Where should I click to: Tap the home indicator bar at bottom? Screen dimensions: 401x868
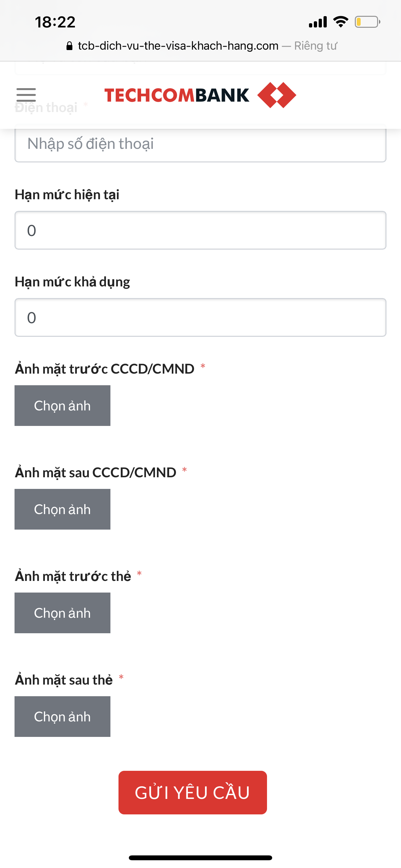pyautogui.click(x=200, y=857)
